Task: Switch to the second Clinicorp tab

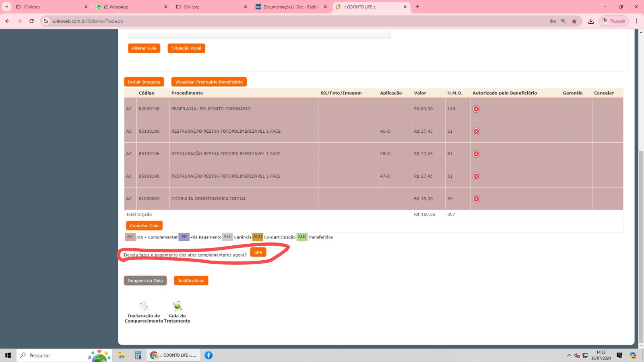Action: pos(211,7)
